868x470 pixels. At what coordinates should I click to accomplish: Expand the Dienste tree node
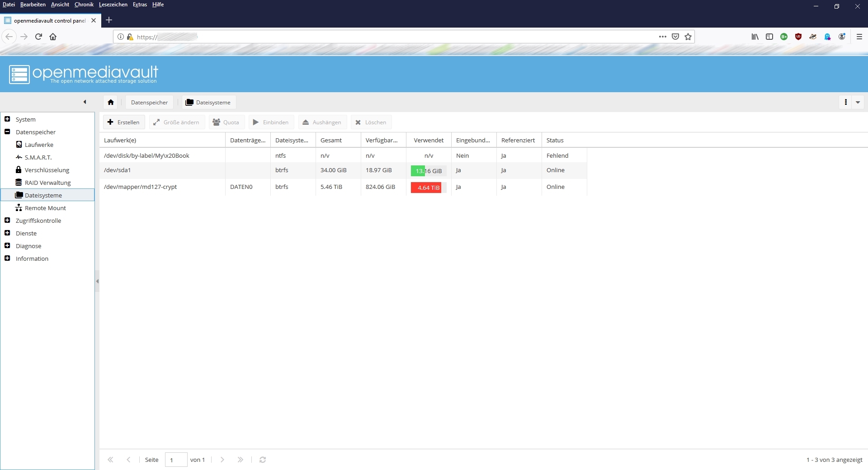(7, 233)
